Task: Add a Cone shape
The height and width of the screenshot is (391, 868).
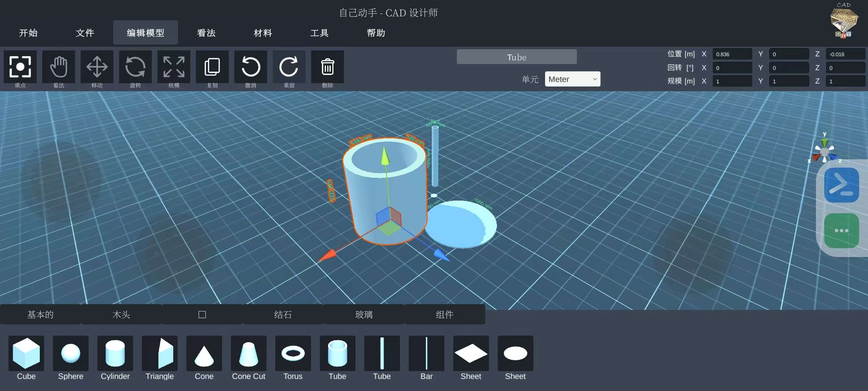Action: tap(204, 353)
